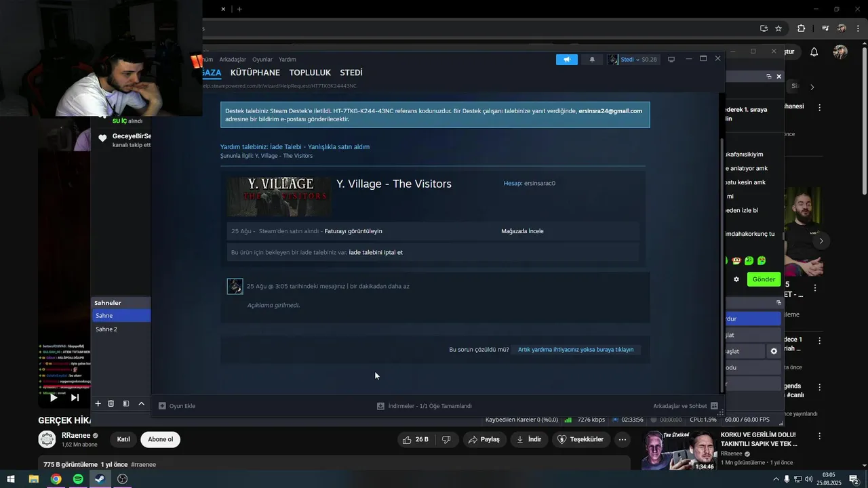Pop out the OBS chat dock icon
This screenshot has width=868, height=488.
click(x=768, y=77)
